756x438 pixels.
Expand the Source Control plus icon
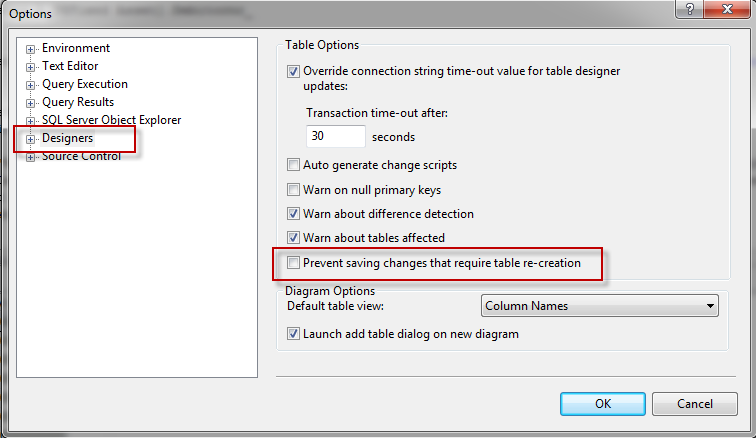click(30, 157)
